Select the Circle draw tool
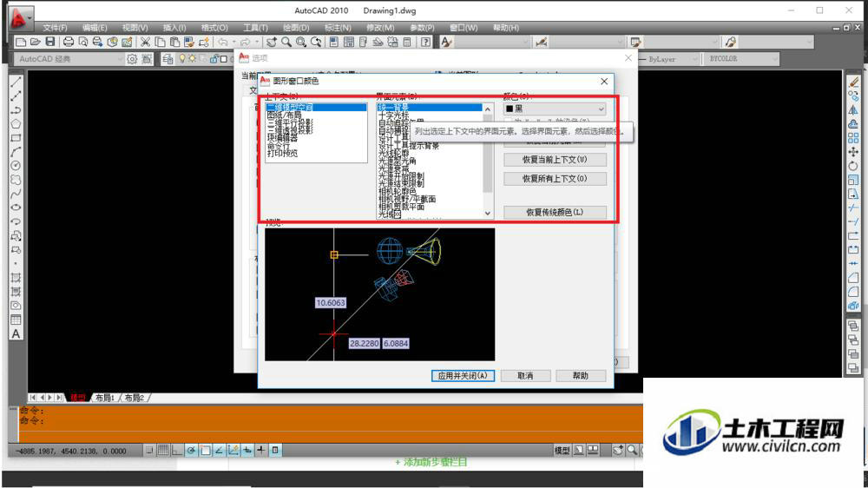This screenshot has height=488, width=868. 16,166
